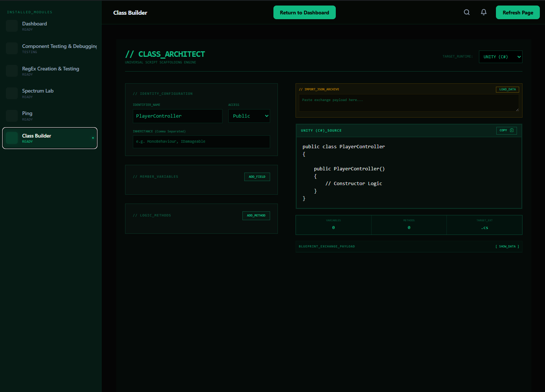Click the Ping module icon
Image resolution: width=545 pixels, height=392 pixels.
(12, 116)
